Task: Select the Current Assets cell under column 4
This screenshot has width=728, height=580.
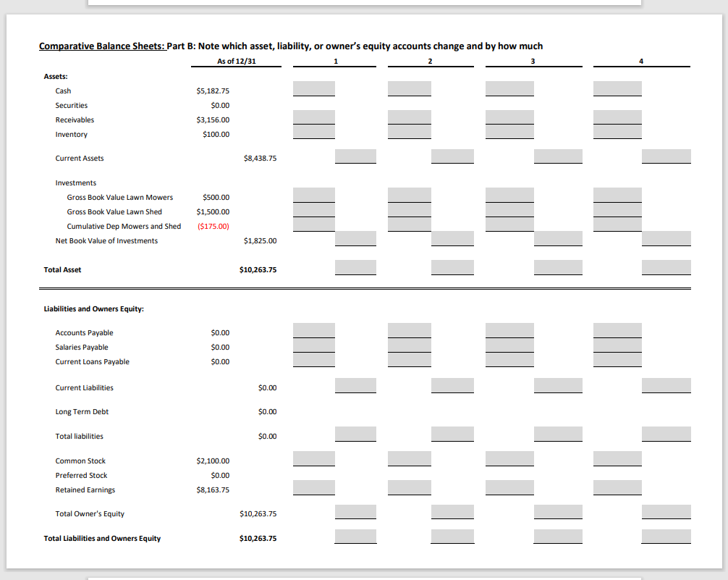Action: pyautogui.click(x=666, y=156)
